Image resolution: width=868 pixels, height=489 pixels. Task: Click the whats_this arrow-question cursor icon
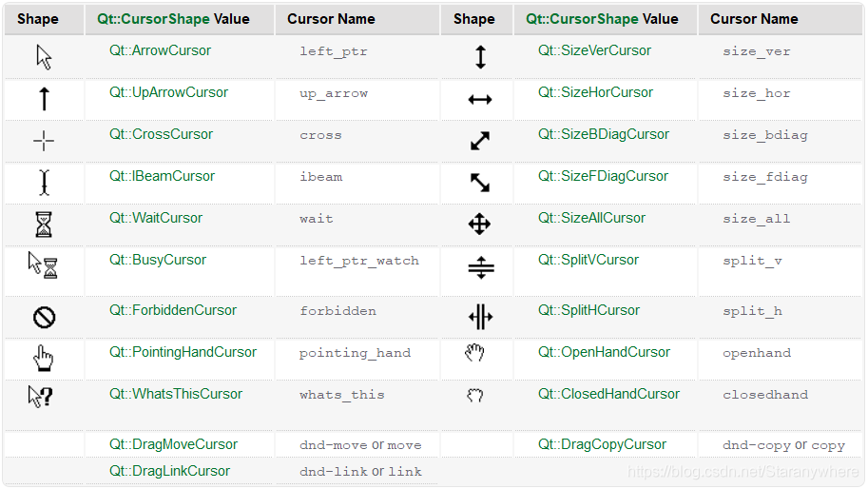[x=40, y=397]
